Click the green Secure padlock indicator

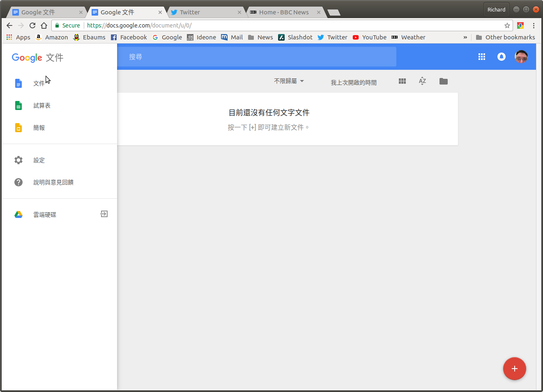click(67, 25)
